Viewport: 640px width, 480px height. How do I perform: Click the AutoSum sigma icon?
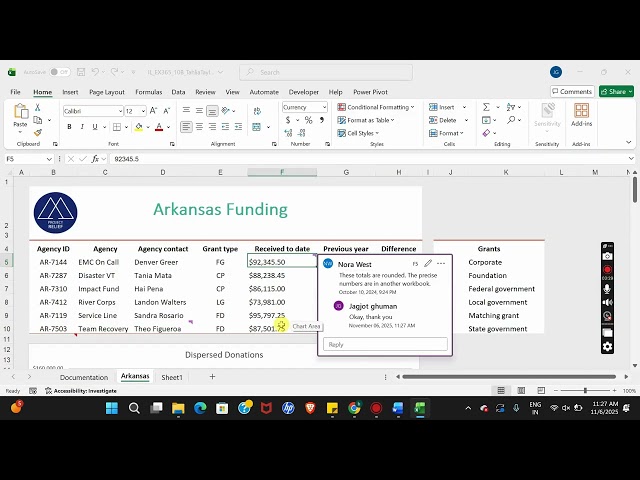(486, 107)
